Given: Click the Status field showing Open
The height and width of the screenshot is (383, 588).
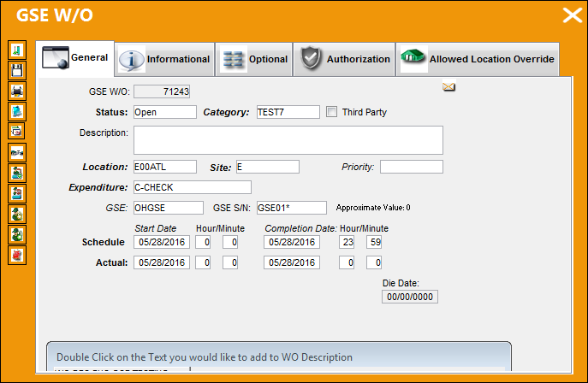Looking at the screenshot, I should pyautogui.click(x=165, y=112).
